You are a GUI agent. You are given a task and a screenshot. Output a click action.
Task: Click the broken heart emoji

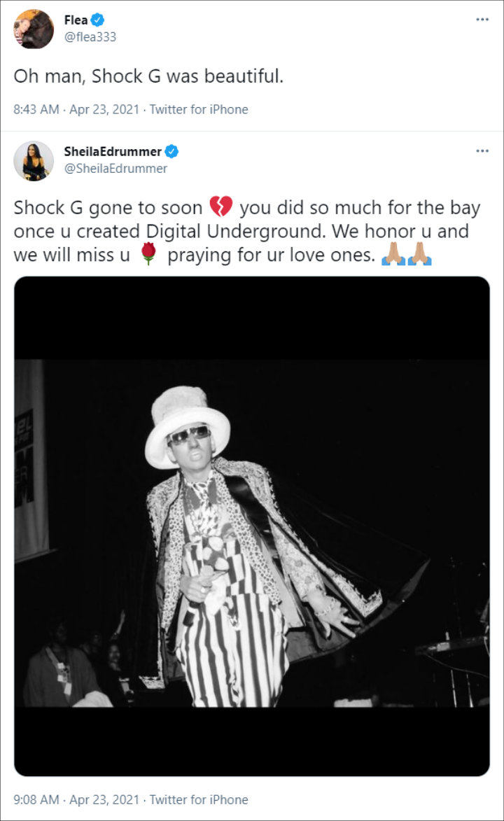point(221,206)
